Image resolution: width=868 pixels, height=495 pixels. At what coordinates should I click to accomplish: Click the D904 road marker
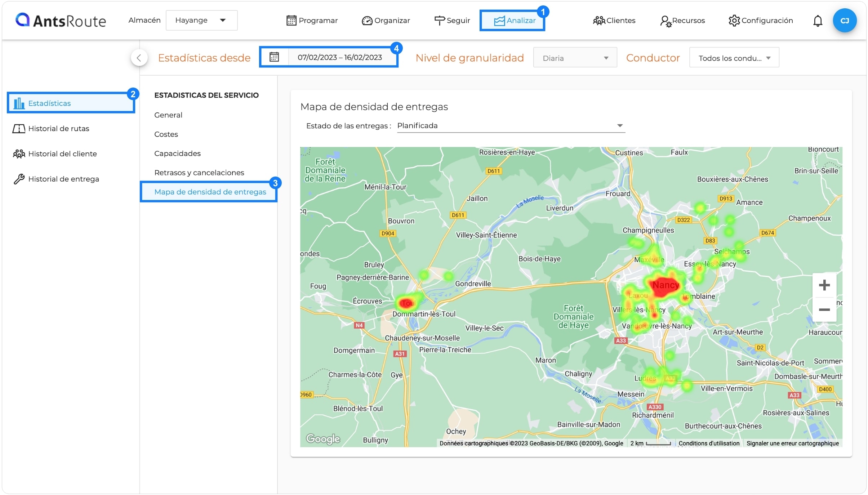(388, 233)
